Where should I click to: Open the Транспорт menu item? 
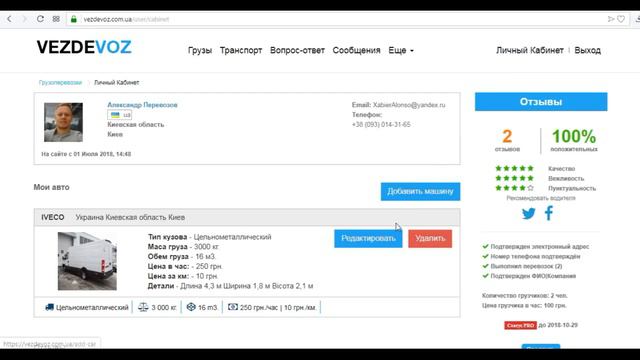[241, 50]
